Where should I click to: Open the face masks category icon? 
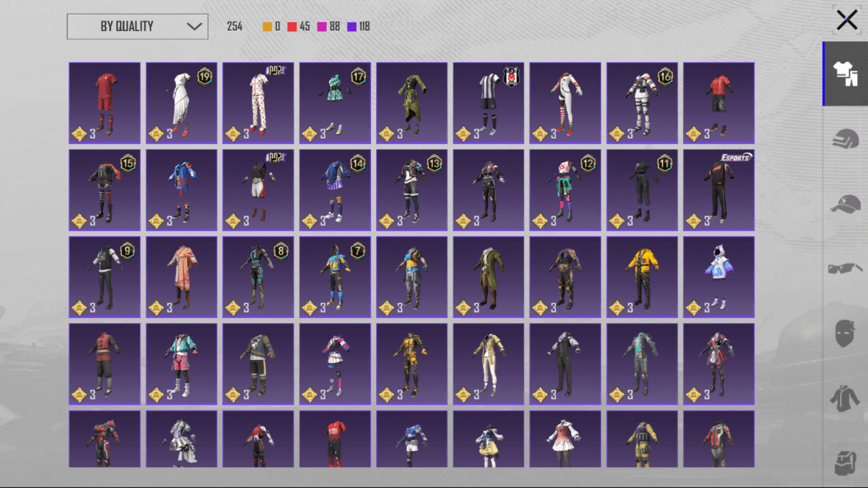coord(845,333)
